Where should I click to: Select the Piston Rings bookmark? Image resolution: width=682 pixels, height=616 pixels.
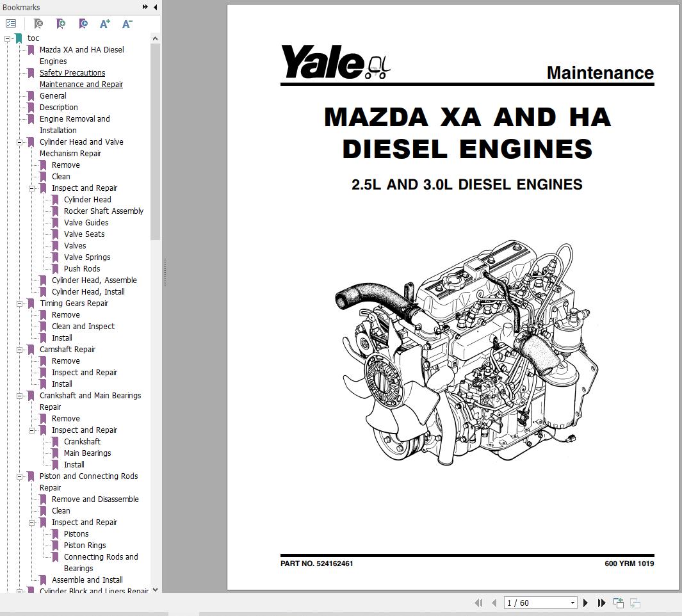tap(85, 545)
